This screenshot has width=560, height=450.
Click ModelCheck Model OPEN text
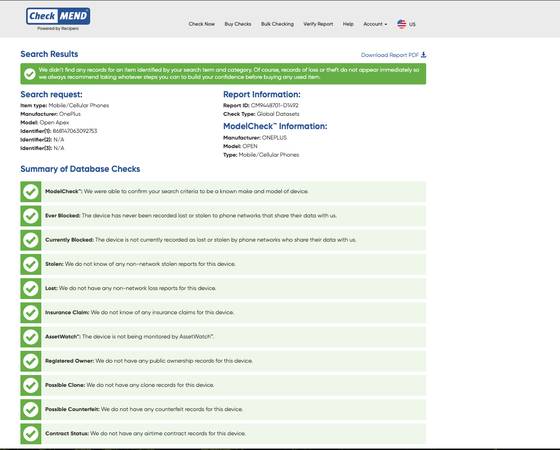pyautogui.click(x=240, y=146)
